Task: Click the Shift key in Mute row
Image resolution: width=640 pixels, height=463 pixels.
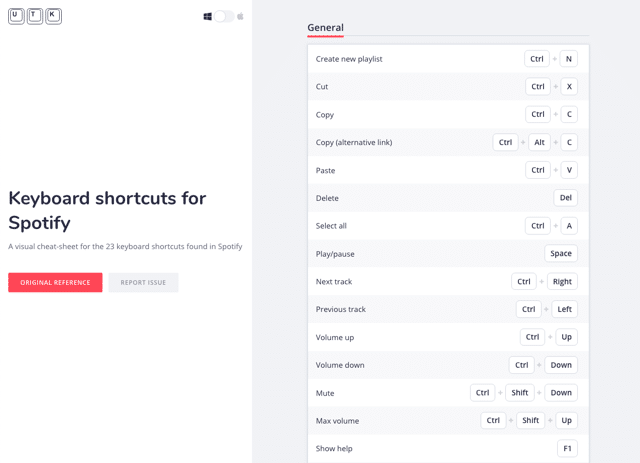Action: (520, 393)
